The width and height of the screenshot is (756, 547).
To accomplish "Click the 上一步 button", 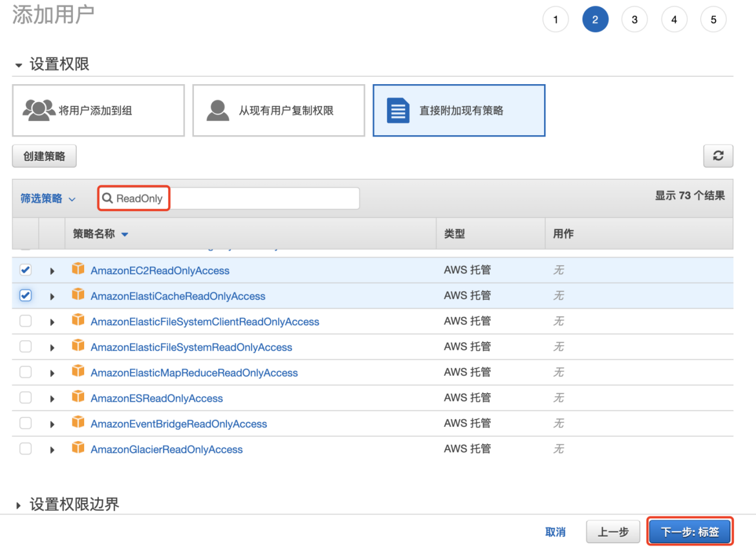I will point(614,532).
